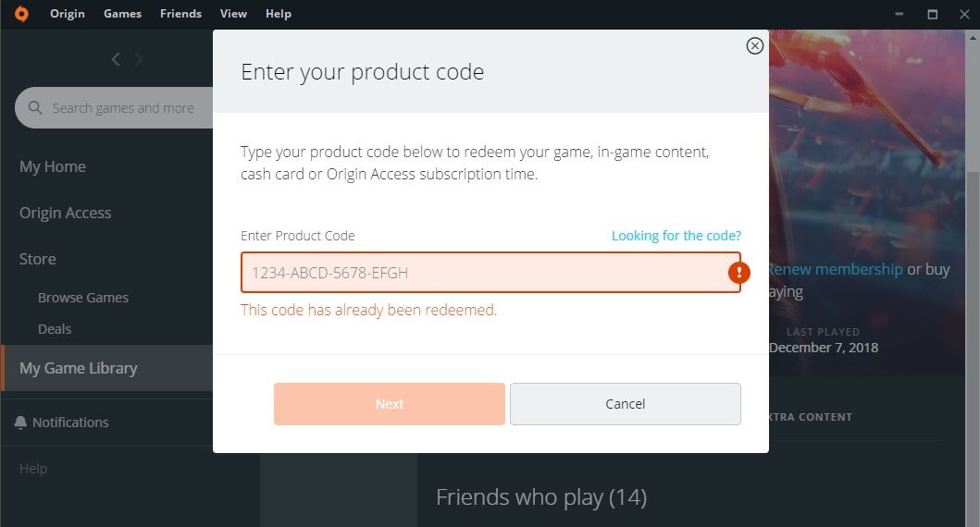
Task: Click the search magnifier icon
Action: click(36, 108)
